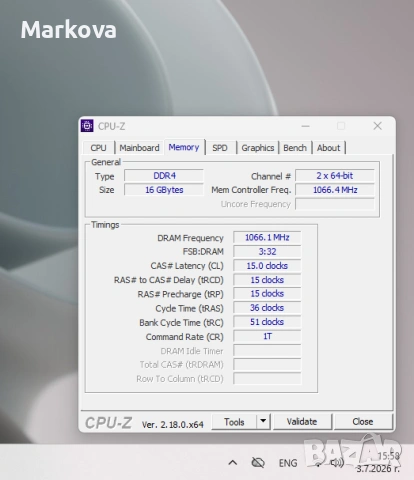414x480 pixels.
Task: Open the volume speaker tray icon
Action: pos(337,463)
